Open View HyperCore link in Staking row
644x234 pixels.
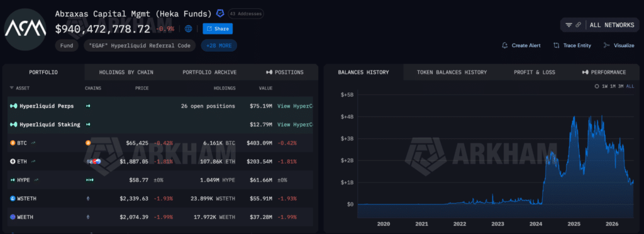[295, 125]
